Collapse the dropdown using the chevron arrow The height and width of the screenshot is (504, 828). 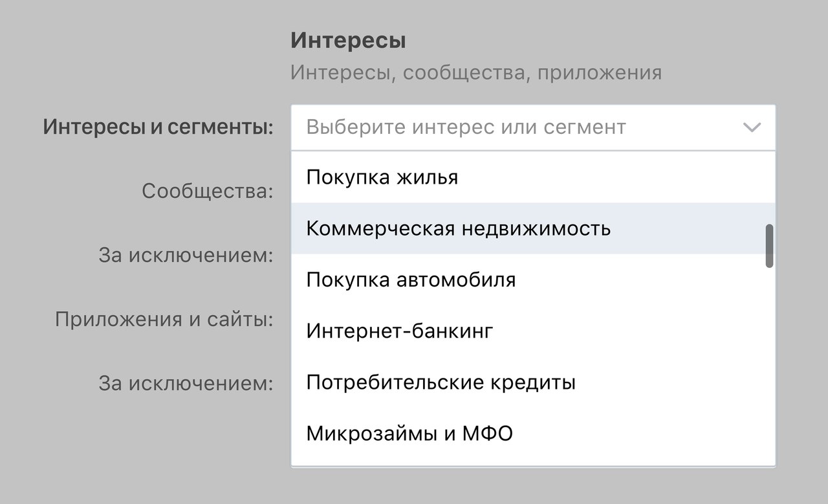[x=752, y=127]
